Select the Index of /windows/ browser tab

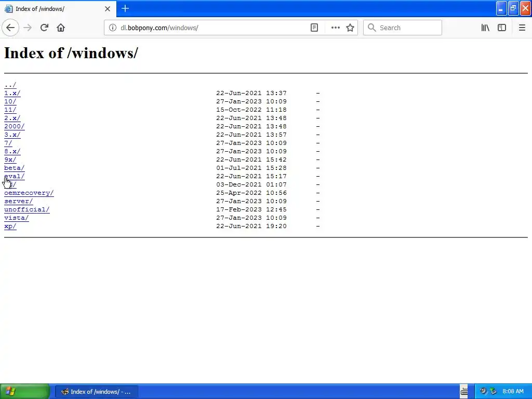(x=58, y=9)
